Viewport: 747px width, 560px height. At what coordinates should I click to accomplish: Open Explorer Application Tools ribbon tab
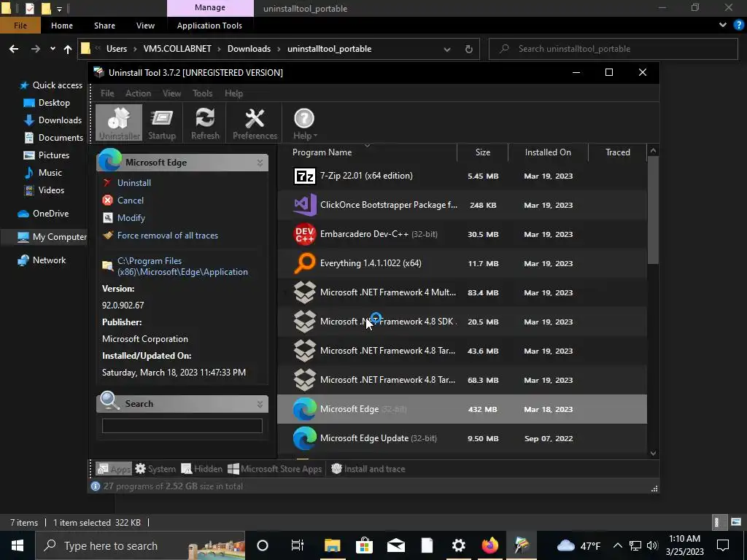209,26
